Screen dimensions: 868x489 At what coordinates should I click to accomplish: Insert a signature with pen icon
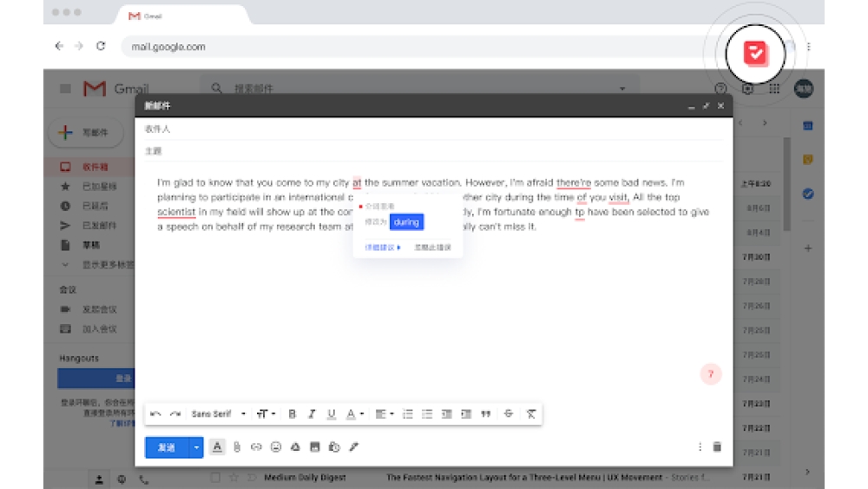coord(354,447)
